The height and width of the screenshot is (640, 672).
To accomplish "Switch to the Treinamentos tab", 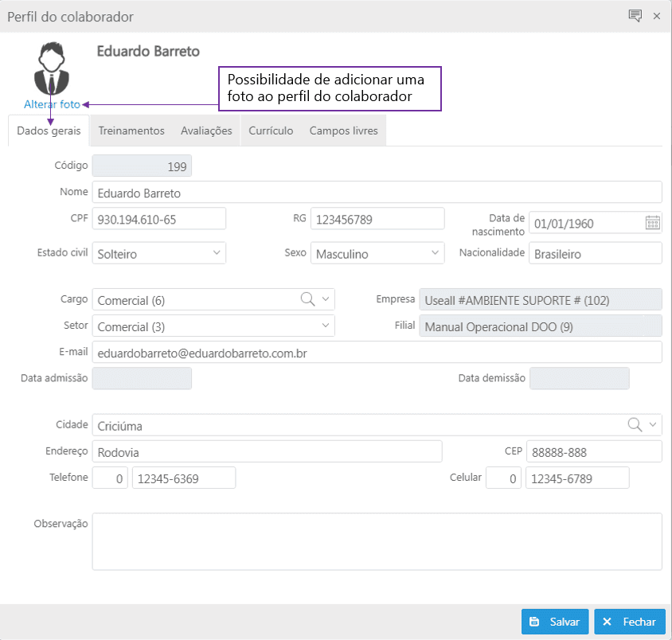I will coord(131,131).
